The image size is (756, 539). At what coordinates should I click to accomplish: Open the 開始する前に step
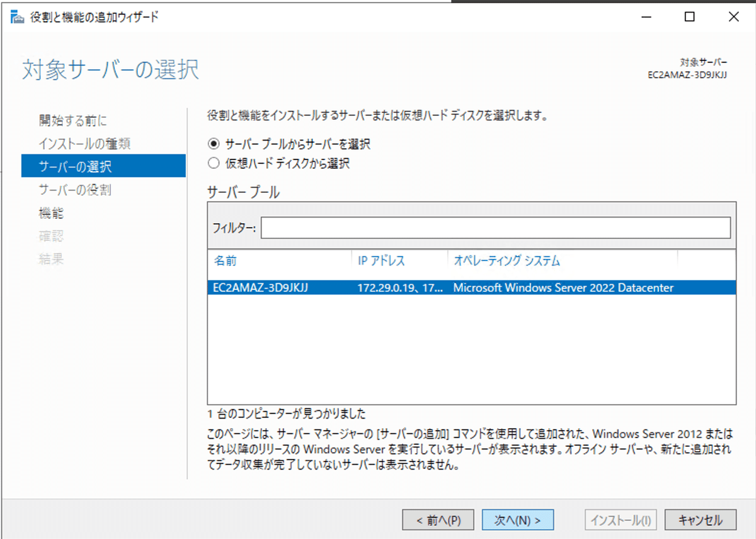(x=73, y=120)
